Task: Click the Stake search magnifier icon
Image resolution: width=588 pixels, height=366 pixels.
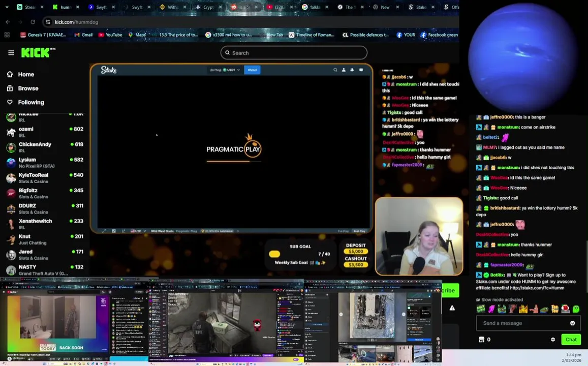Action: tap(335, 70)
